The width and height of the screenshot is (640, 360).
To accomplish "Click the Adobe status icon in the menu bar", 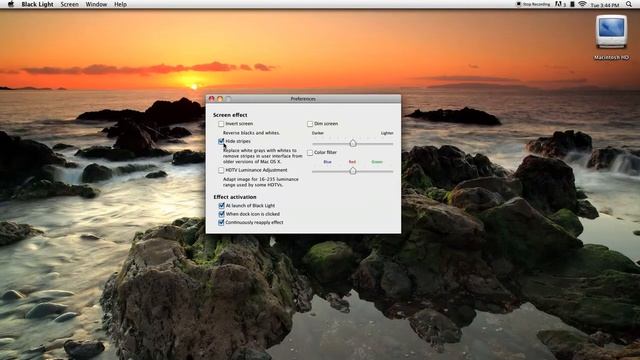I will pyautogui.click(x=560, y=4).
